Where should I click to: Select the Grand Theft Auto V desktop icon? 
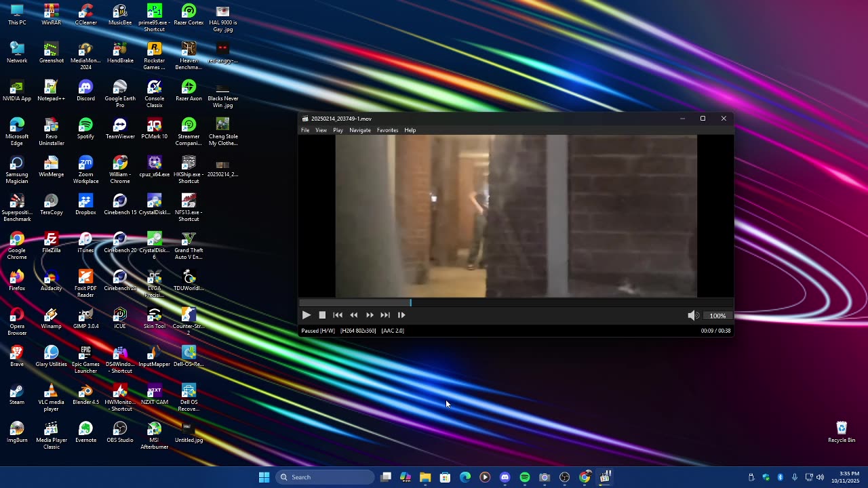point(189,245)
